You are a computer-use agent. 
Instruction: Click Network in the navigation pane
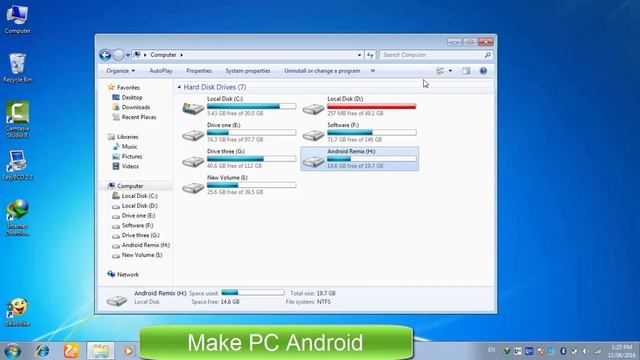click(128, 275)
